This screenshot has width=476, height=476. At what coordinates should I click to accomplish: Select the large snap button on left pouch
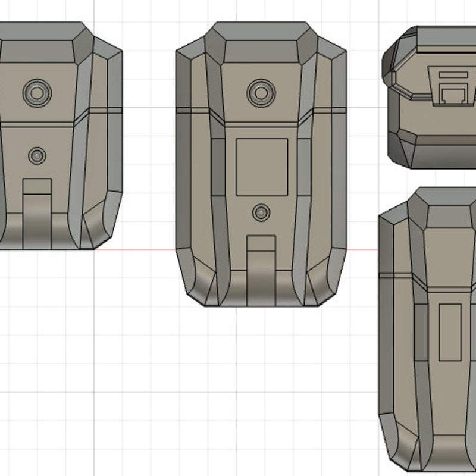[37, 92]
